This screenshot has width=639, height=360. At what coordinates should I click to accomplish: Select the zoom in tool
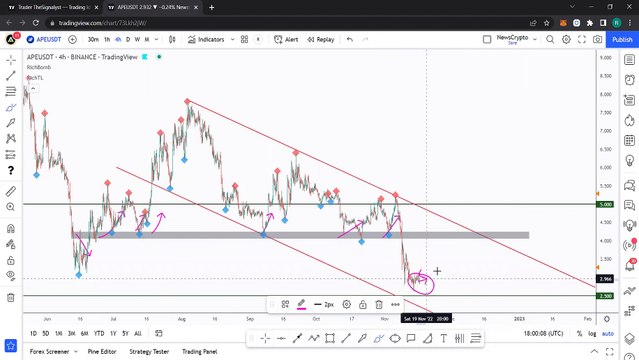[11, 207]
